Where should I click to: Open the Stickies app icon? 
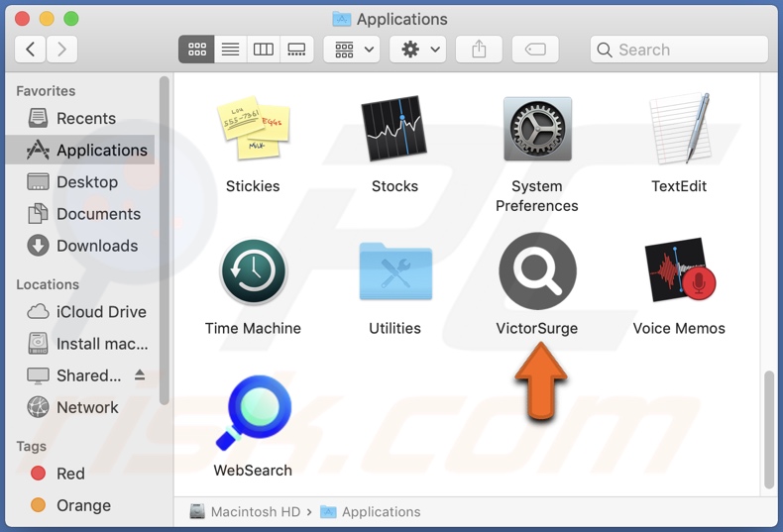pos(253,129)
